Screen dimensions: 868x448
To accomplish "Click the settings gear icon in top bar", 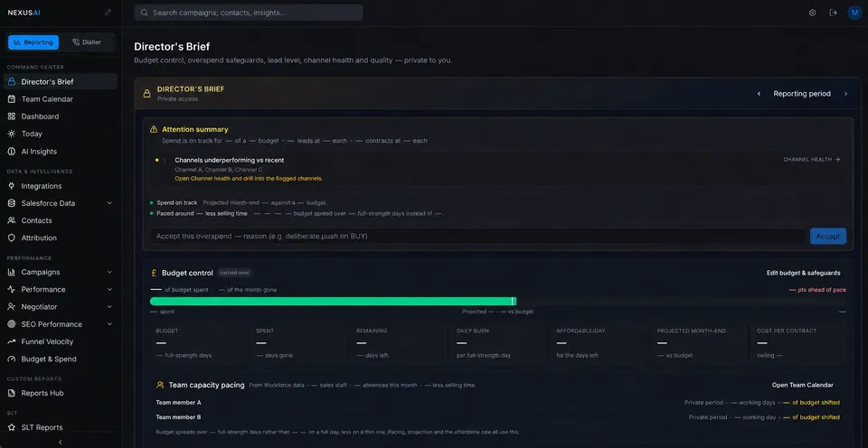I will tap(812, 13).
